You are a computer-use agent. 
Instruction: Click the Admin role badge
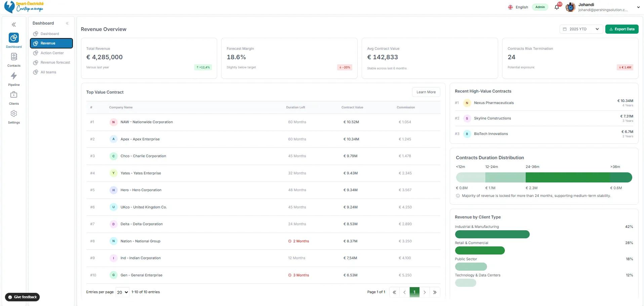click(x=540, y=7)
